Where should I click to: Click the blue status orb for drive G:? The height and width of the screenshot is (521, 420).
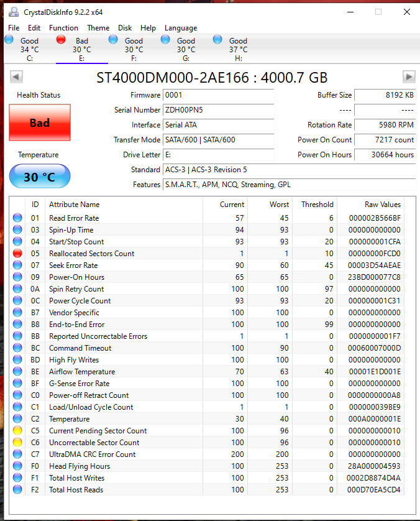[165, 40]
